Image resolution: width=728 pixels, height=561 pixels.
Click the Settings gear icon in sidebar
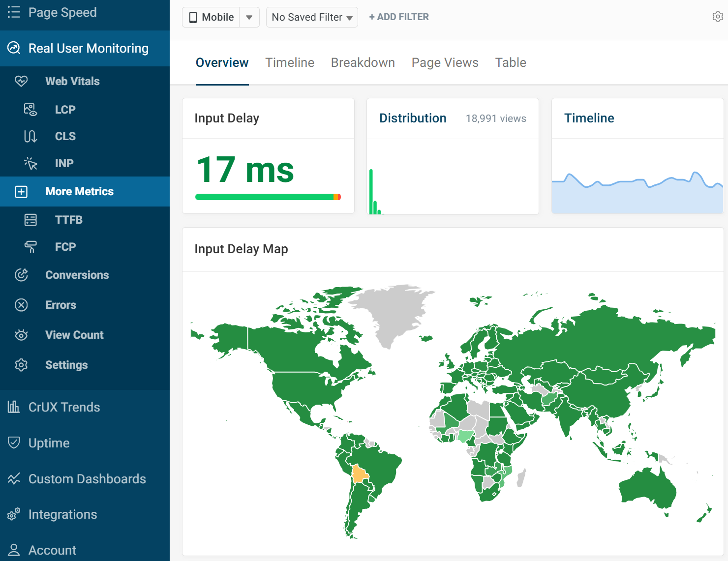(21, 365)
